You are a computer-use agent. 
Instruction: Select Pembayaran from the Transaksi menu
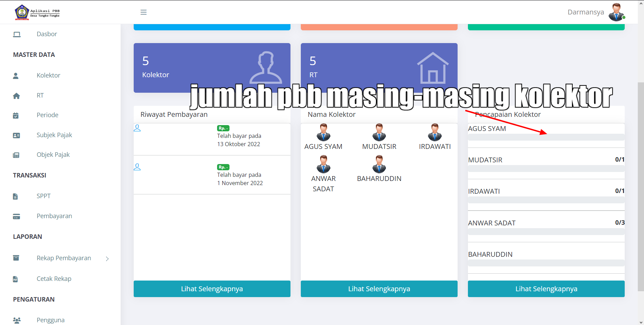(54, 216)
